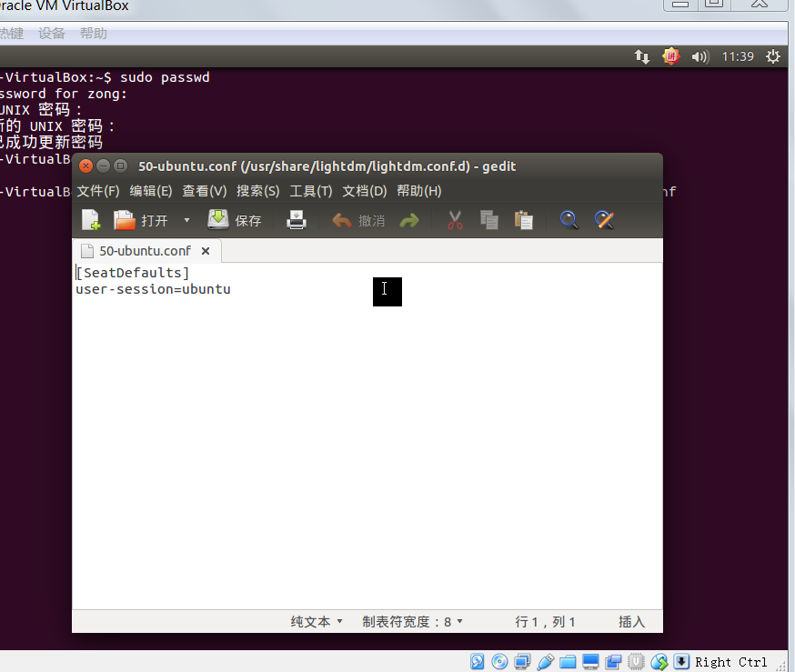
Task: Paste with clipboard icon
Action: click(x=523, y=220)
